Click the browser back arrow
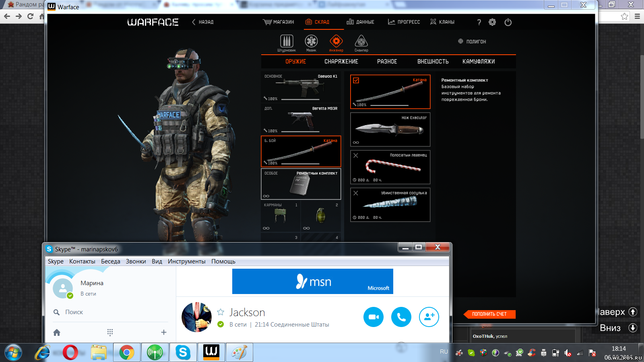The height and width of the screenshot is (362, 644). click(x=7, y=16)
